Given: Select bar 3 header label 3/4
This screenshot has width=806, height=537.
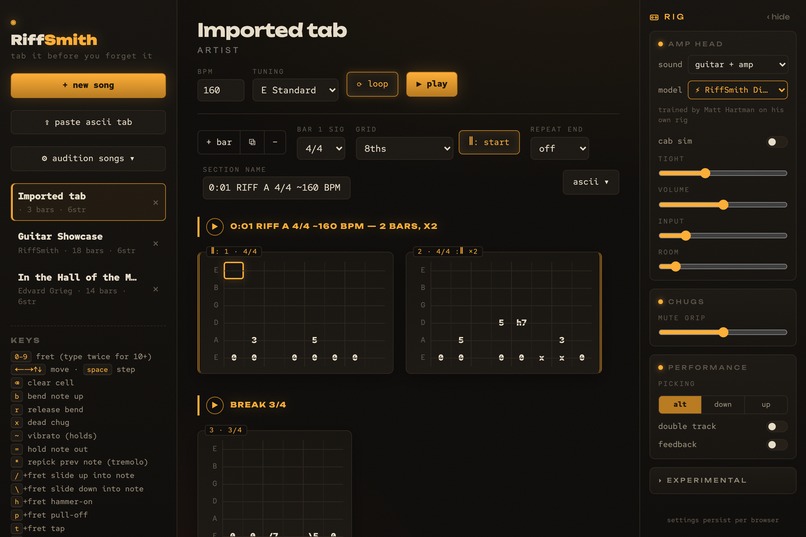Looking at the screenshot, I should pyautogui.click(x=226, y=430).
